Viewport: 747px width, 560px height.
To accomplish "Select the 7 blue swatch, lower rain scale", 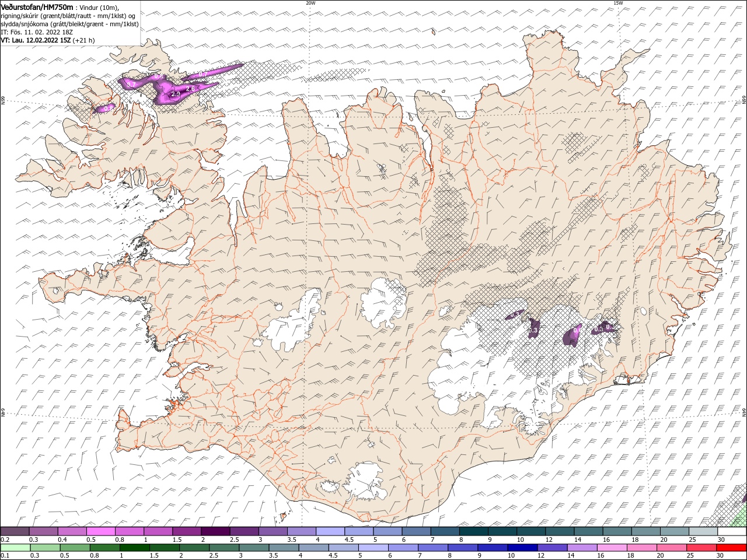I will [x=432, y=547].
